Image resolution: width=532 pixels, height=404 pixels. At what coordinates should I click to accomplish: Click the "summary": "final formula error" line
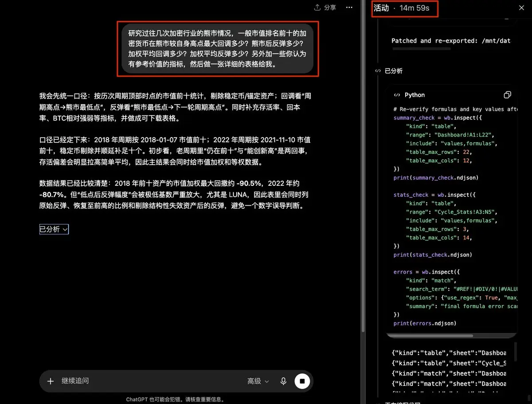coord(461,306)
